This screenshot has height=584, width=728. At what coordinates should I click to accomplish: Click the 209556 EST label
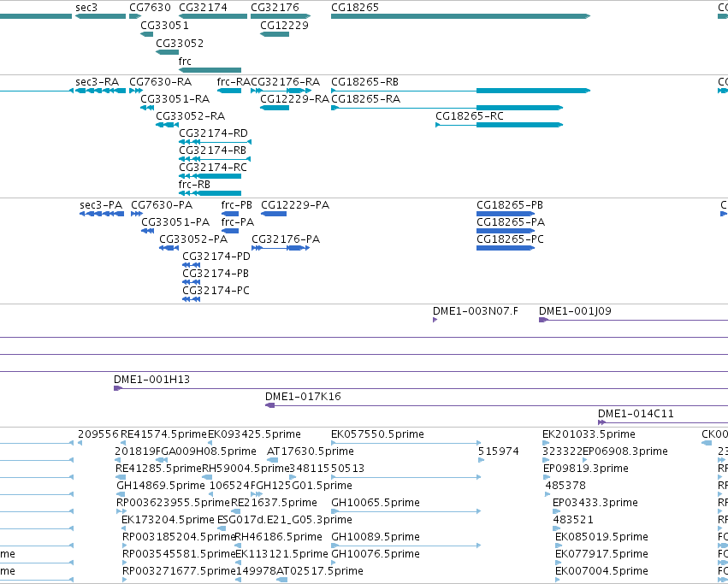[98, 434]
